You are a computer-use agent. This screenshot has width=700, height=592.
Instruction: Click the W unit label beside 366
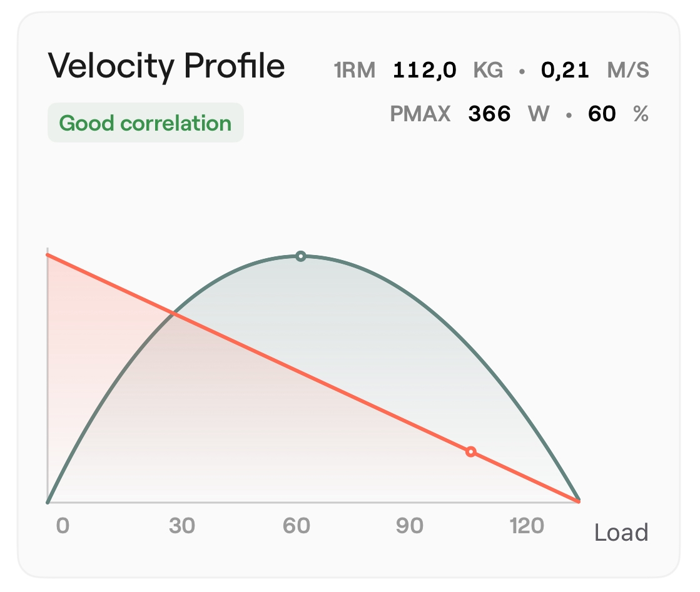pyautogui.click(x=538, y=114)
